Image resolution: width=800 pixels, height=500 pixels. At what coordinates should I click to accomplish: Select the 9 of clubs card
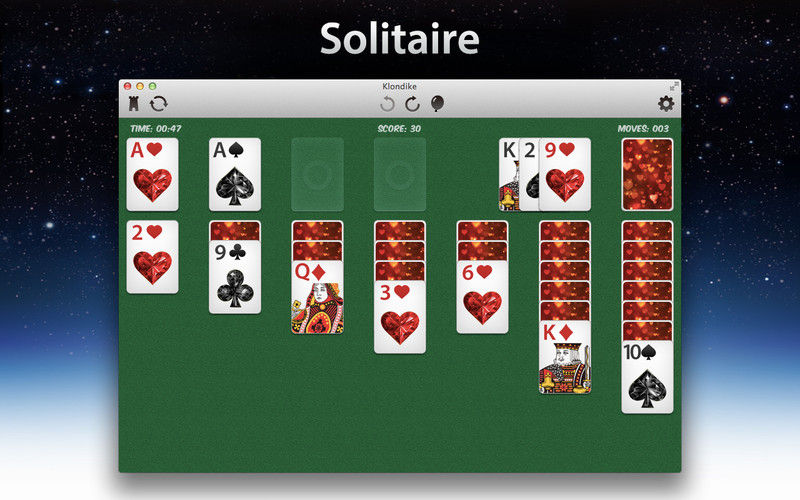tap(235, 277)
